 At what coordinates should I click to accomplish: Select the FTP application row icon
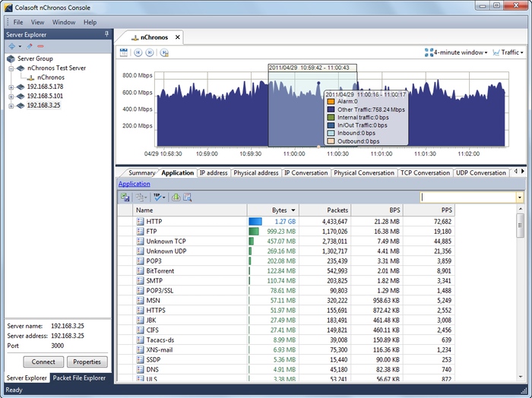coord(140,231)
